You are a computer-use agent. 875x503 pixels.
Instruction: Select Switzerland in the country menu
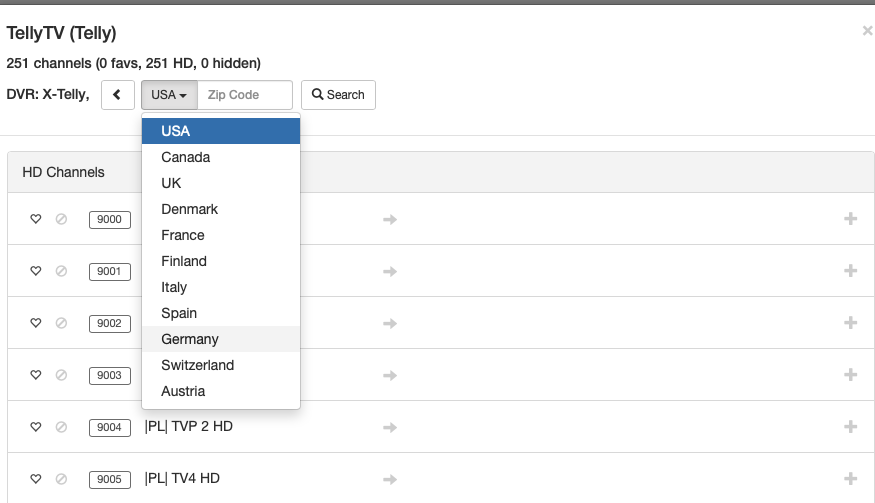coord(198,365)
